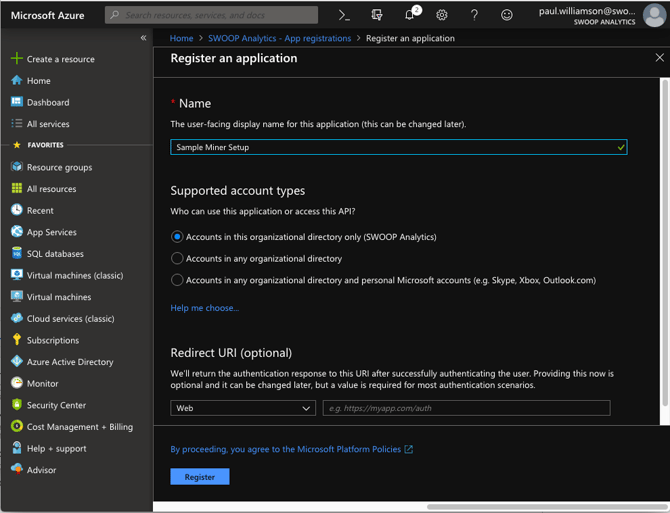The image size is (670, 513).
Task: Collapse the left sidebar with double chevron
Action: point(144,38)
